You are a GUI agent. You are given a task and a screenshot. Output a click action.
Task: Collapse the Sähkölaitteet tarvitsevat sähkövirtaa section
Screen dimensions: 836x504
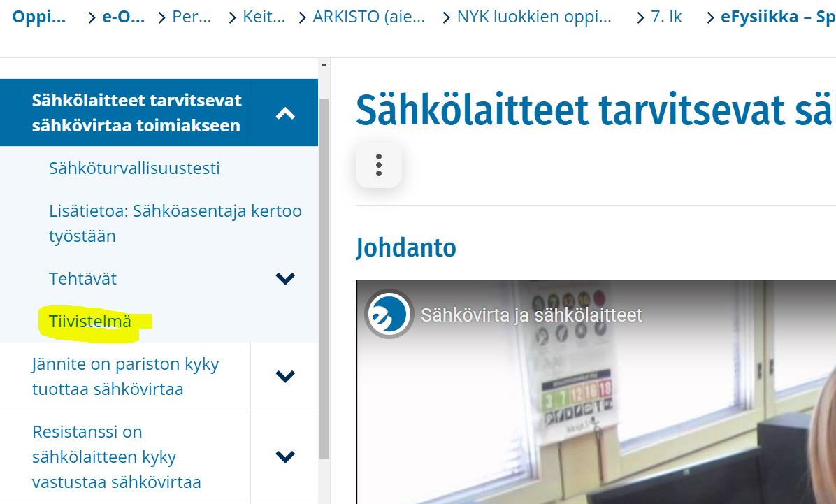284,113
